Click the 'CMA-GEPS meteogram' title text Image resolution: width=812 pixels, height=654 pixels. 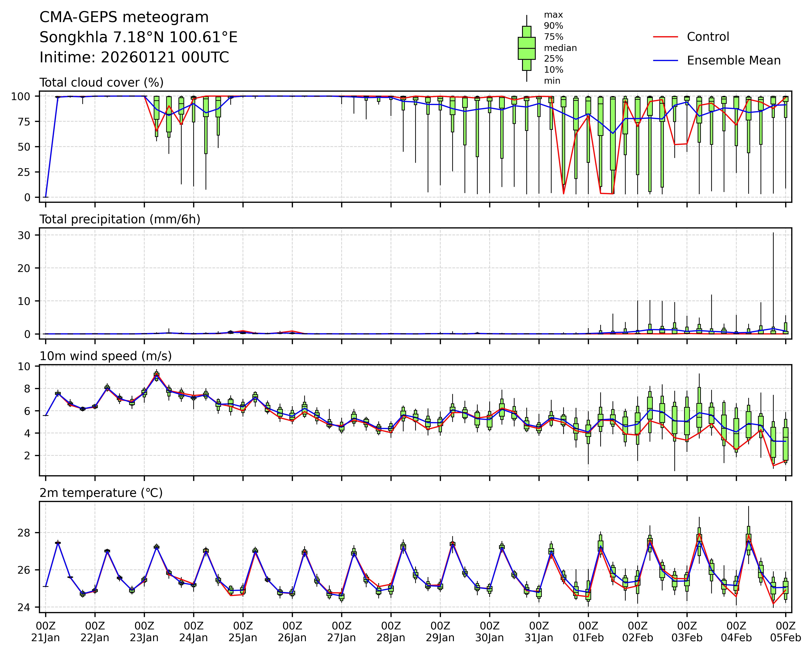[x=124, y=17]
